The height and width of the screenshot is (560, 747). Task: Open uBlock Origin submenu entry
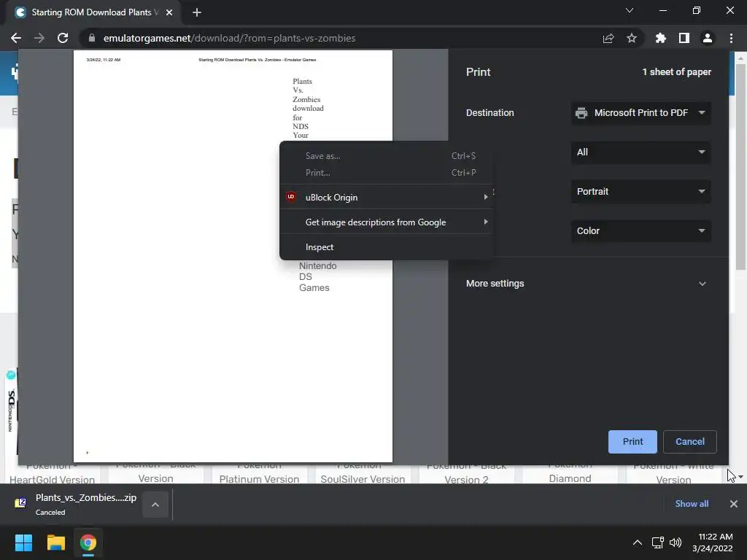[x=387, y=197]
